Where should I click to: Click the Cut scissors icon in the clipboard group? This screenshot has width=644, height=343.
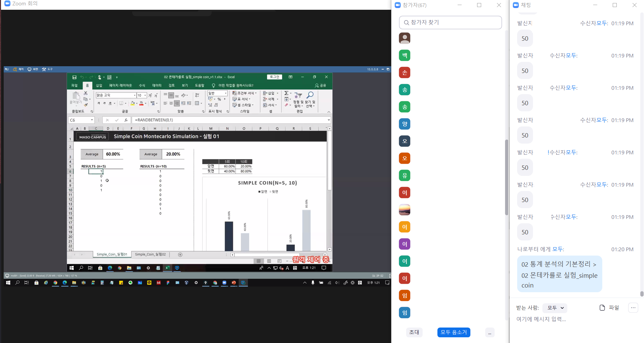tap(85, 93)
